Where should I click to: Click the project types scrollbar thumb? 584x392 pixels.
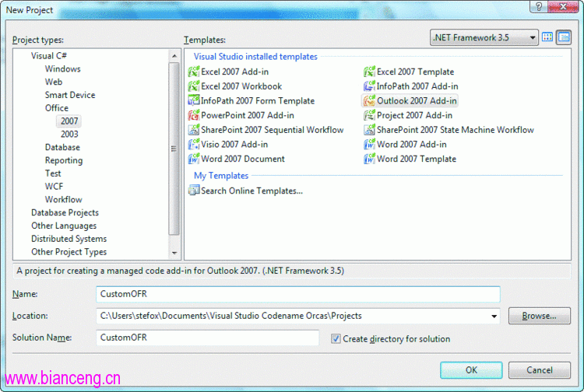[174, 149]
